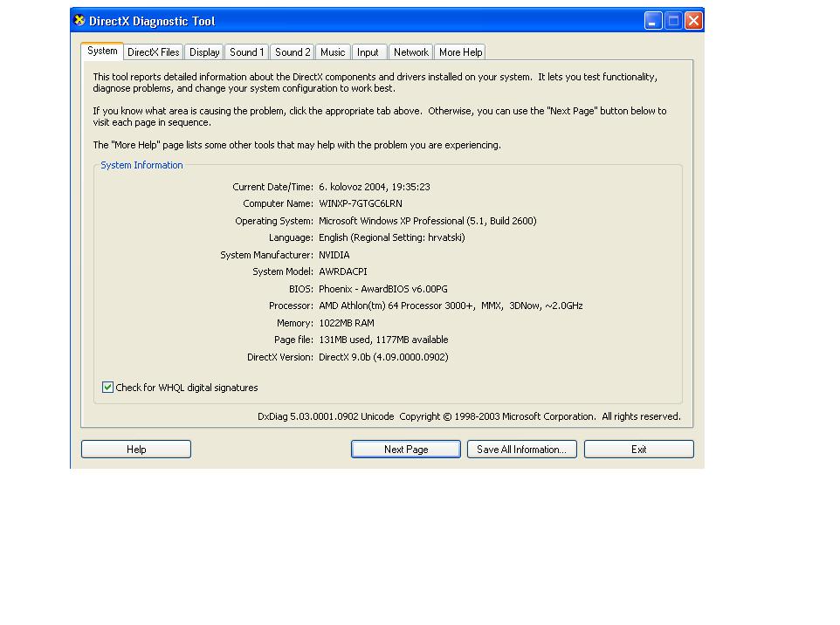Click the date value '6. kolovoz 2004, 19:35:23'
Image resolution: width=840 pixels, height=625 pixels.
[x=375, y=187]
